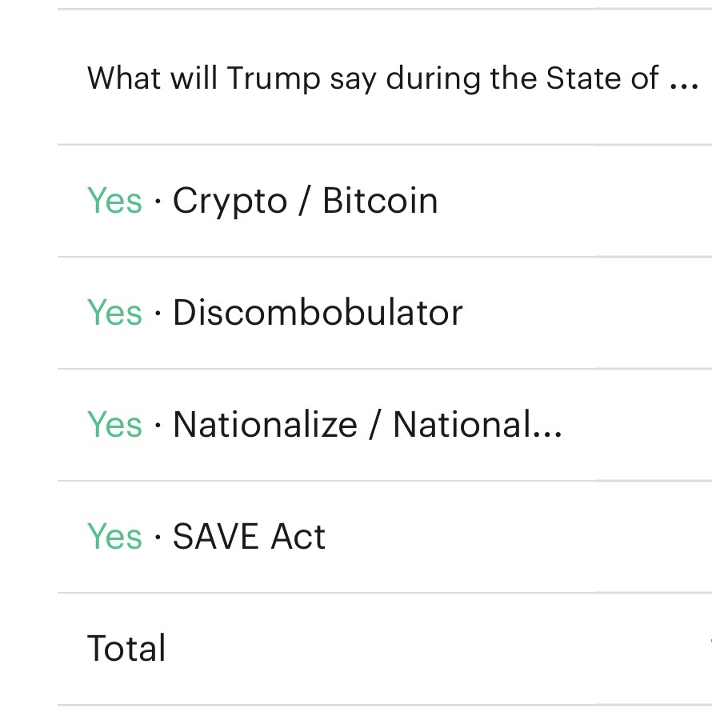This screenshot has height=728, width=712.
Task: Open the "What will Trump say" market title
Action: pos(372,78)
